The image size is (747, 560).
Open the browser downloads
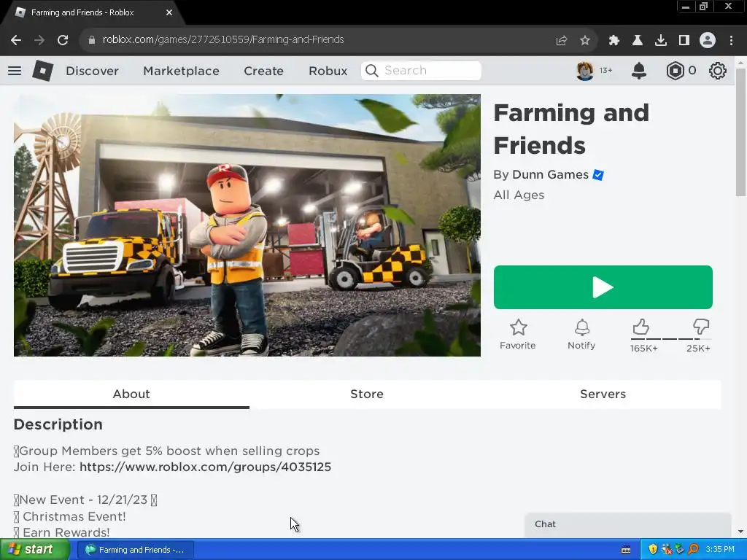[x=661, y=41]
